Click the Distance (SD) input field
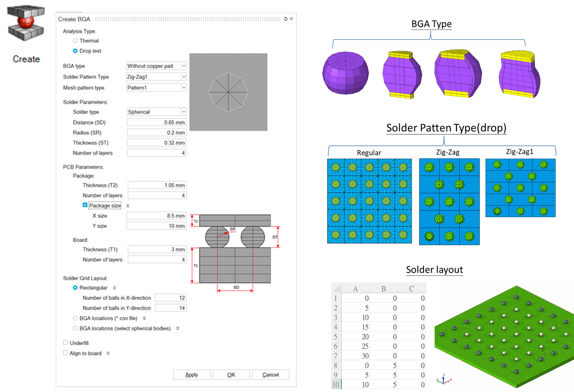574x392 pixels. pos(157,123)
